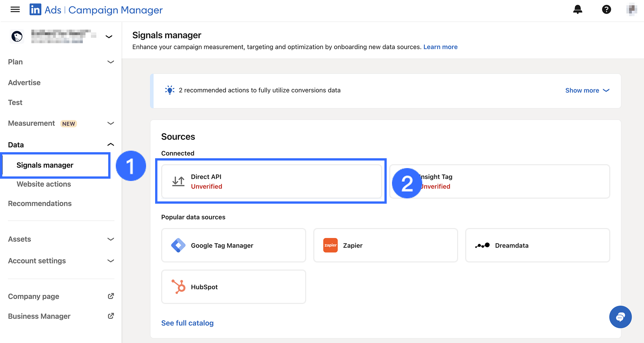Collapse the Data section chevron
The image size is (644, 343).
pos(110,145)
